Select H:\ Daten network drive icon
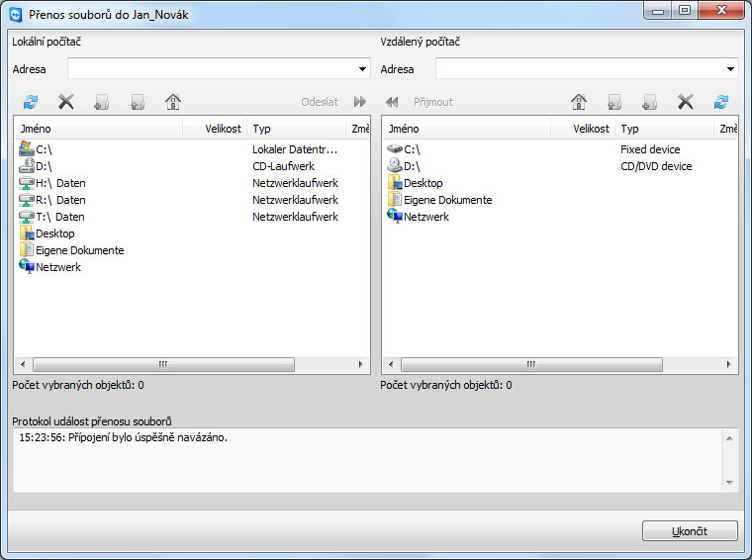 point(27,183)
